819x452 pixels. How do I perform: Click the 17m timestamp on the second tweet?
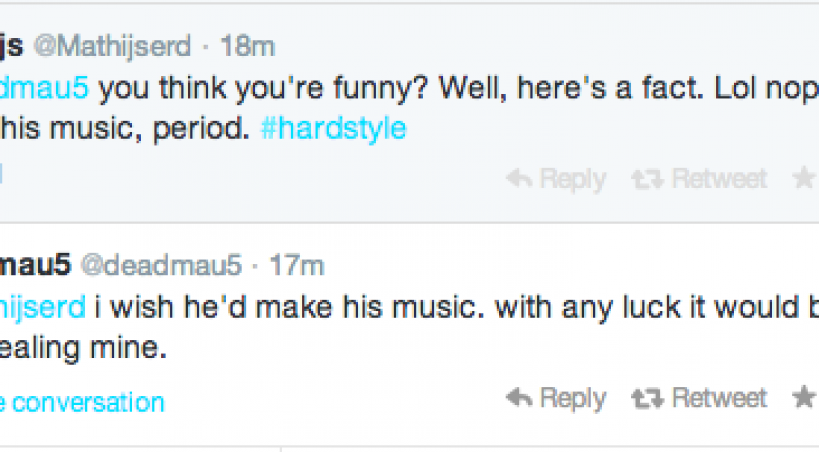pos(297,265)
